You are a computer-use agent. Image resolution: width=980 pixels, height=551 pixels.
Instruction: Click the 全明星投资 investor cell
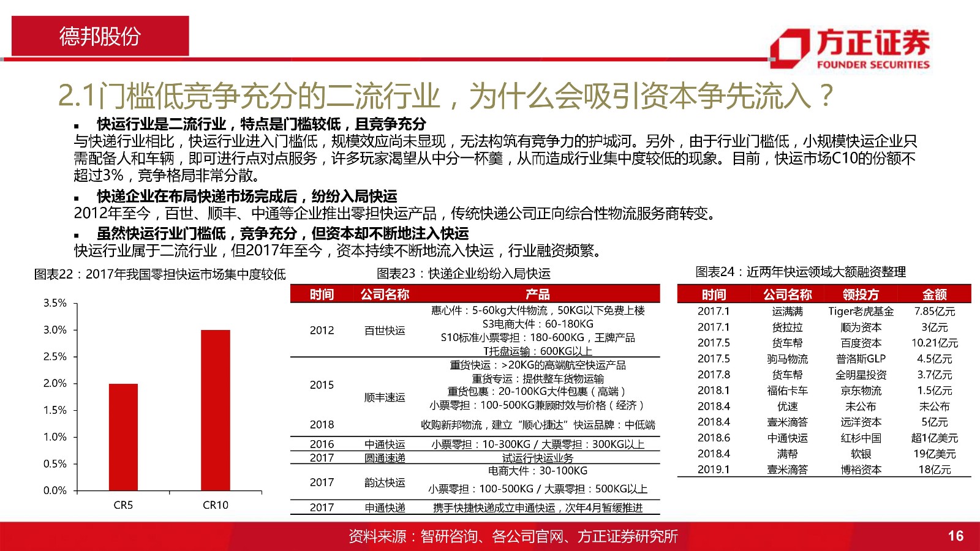(861, 375)
